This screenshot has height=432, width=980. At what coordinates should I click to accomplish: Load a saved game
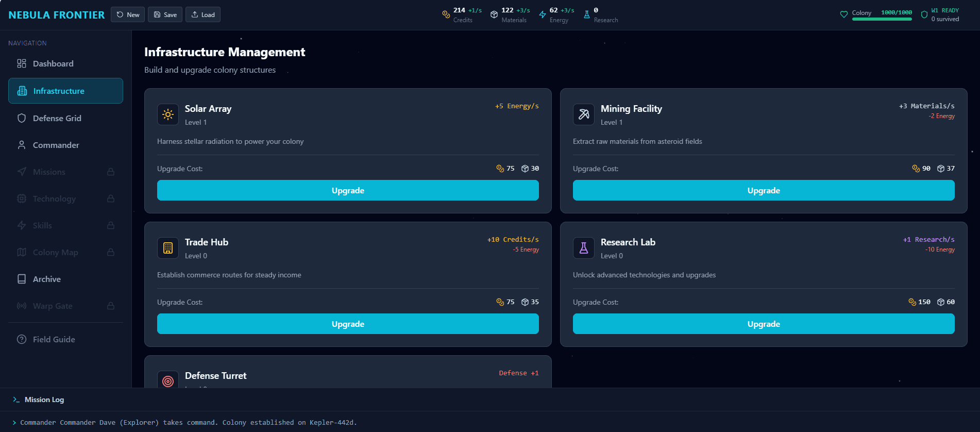click(203, 14)
